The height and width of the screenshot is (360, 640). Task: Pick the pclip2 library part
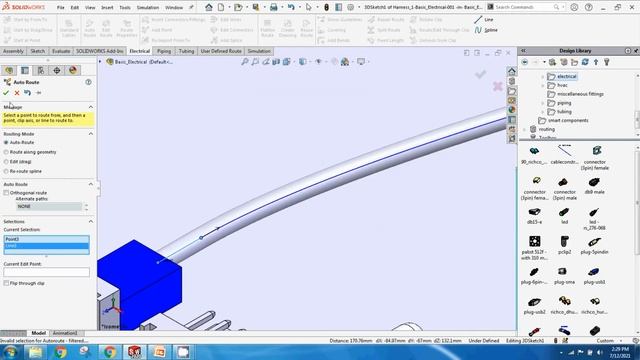[x=564, y=246]
